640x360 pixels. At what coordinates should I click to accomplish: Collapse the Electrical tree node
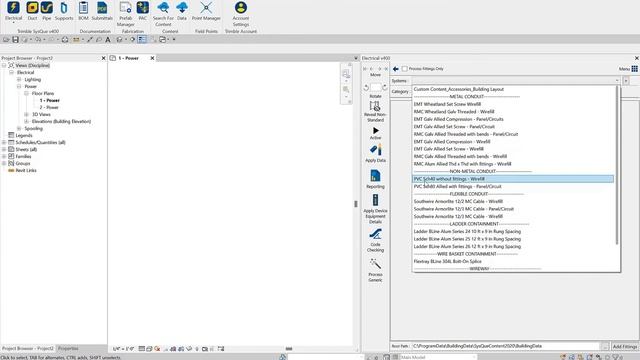pos(12,72)
